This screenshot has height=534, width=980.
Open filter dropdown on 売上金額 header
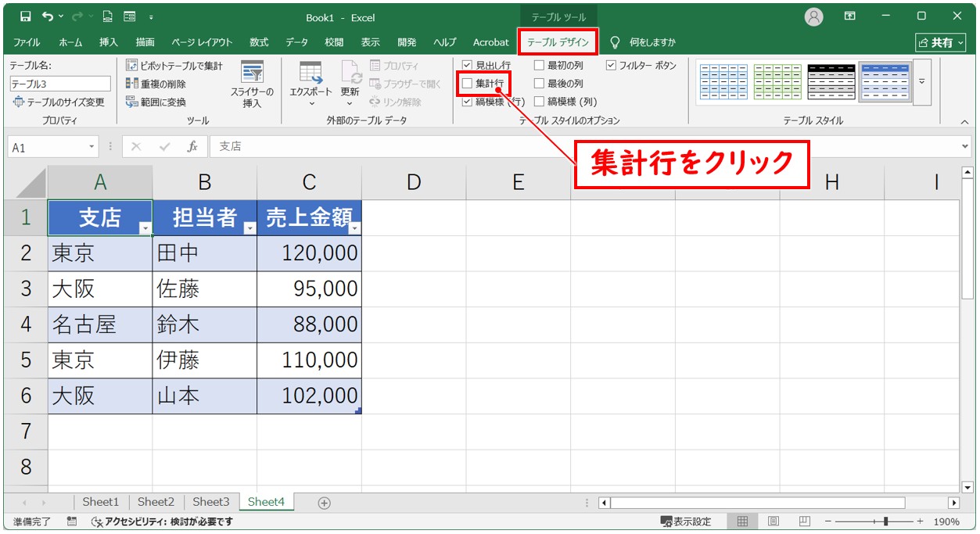354,228
